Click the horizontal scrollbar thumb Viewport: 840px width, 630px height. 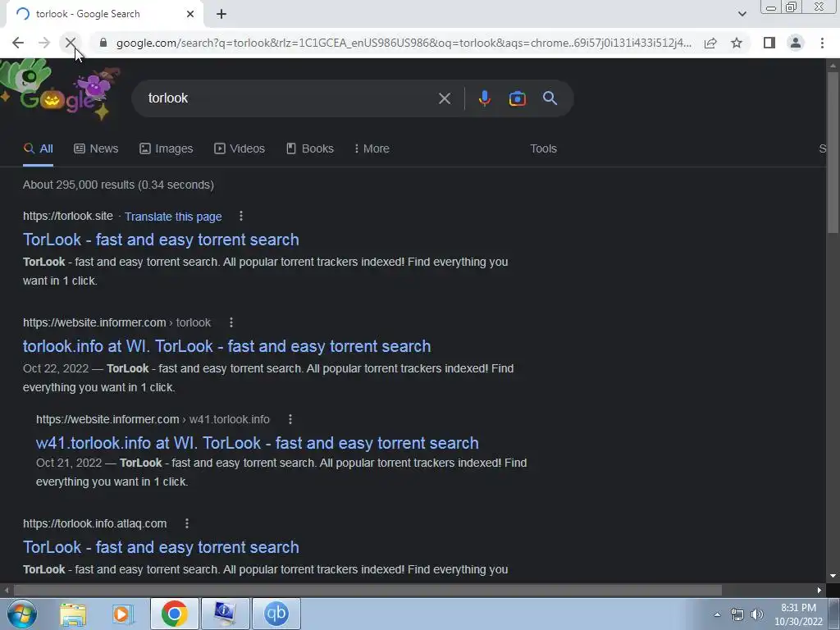[367, 591]
